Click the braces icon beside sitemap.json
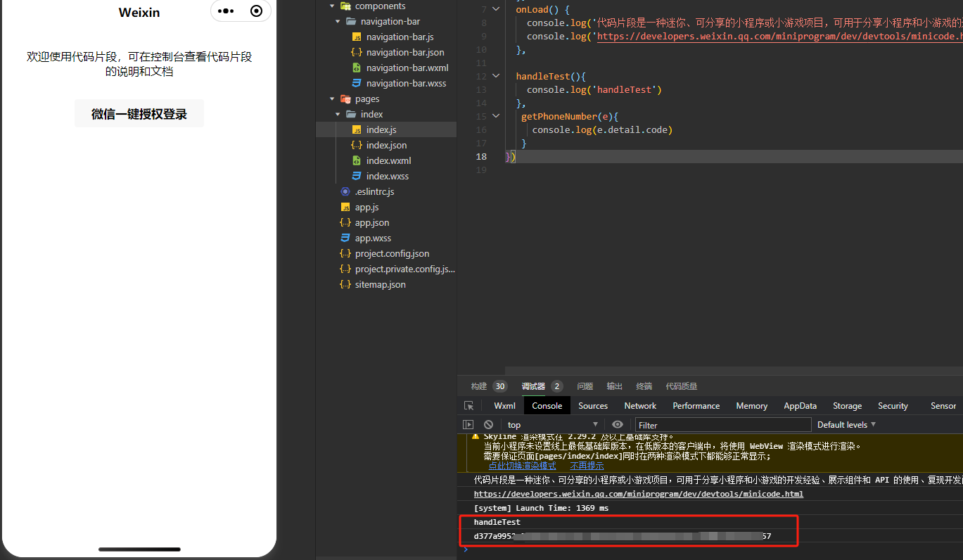The width and height of the screenshot is (963, 560). (345, 285)
